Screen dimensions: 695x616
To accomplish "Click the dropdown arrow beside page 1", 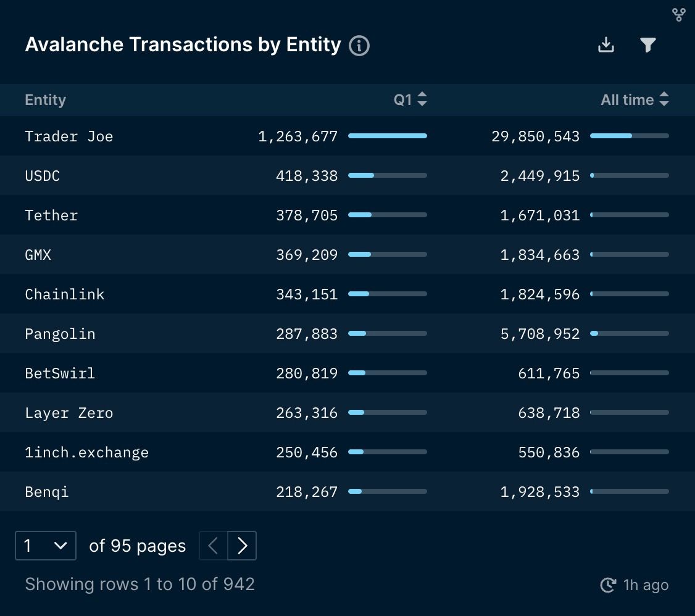I will point(62,546).
